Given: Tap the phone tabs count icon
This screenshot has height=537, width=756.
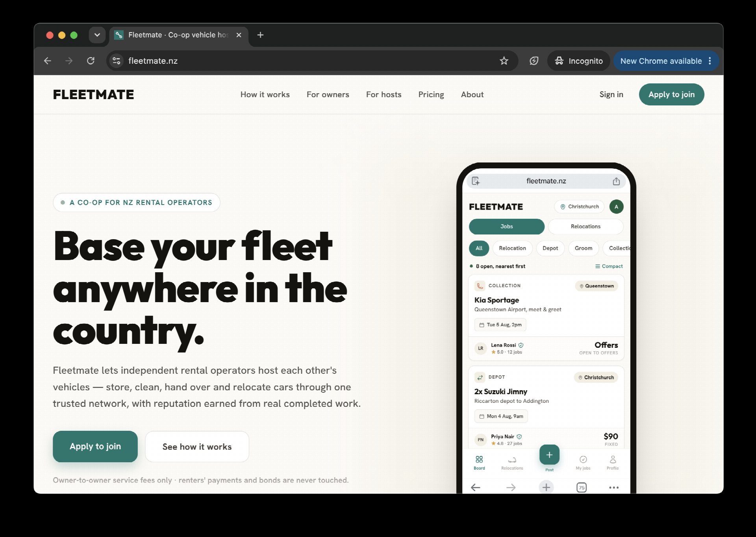Looking at the screenshot, I should pyautogui.click(x=582, y=487).
